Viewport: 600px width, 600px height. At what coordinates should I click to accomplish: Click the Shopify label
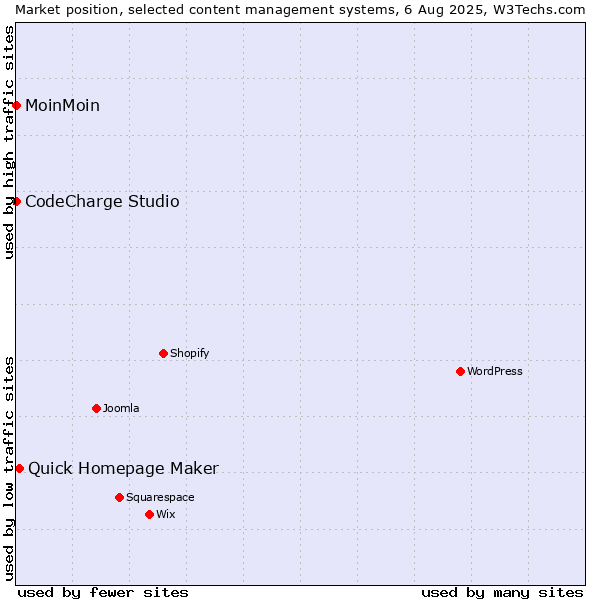(x=189, y=353)
